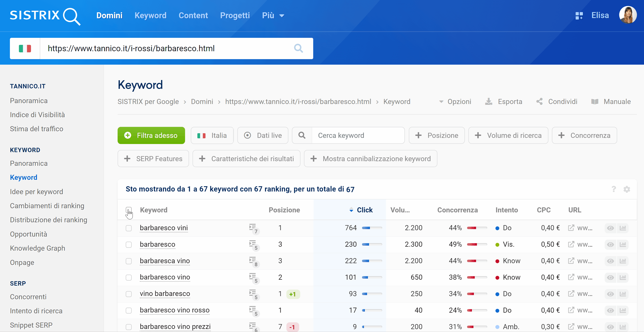
Task: Toggle the checkbox for barbaresco vino row
Action: point(129,277)
